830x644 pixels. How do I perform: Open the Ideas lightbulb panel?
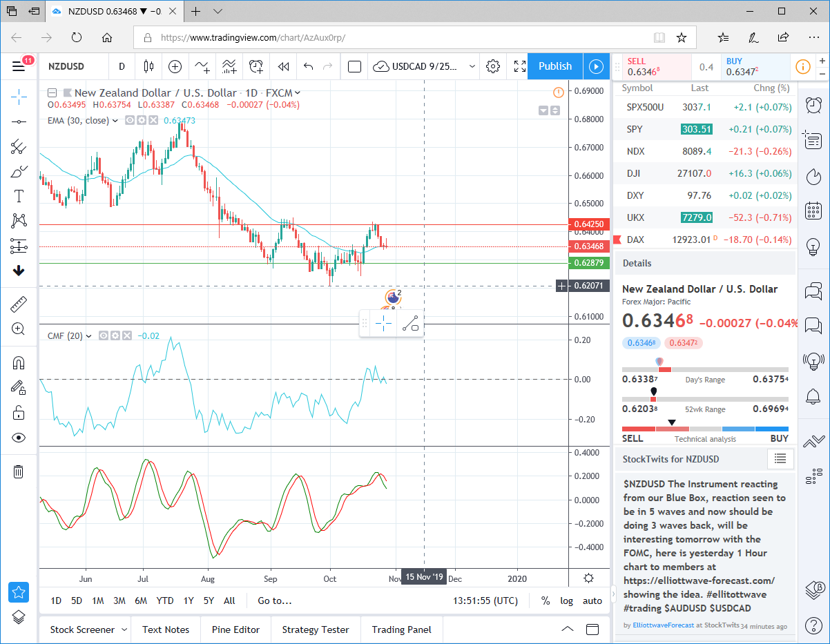pos(813,246)
